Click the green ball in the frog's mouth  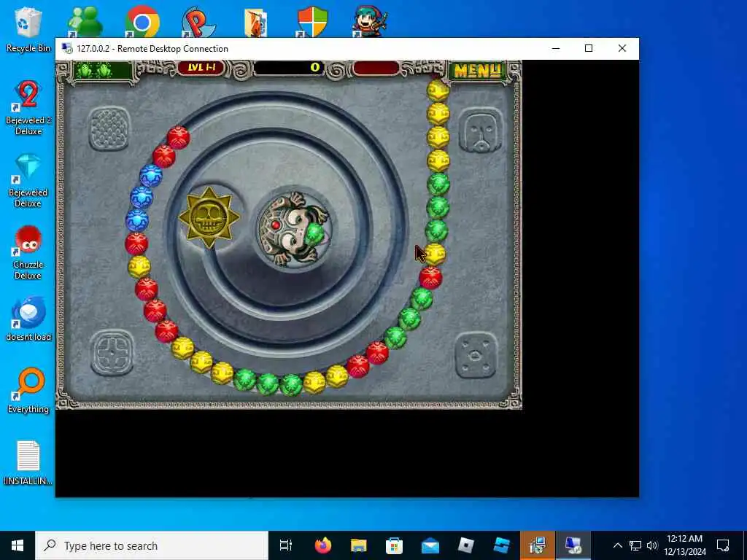pyautogui.click(x=314, y=234)
